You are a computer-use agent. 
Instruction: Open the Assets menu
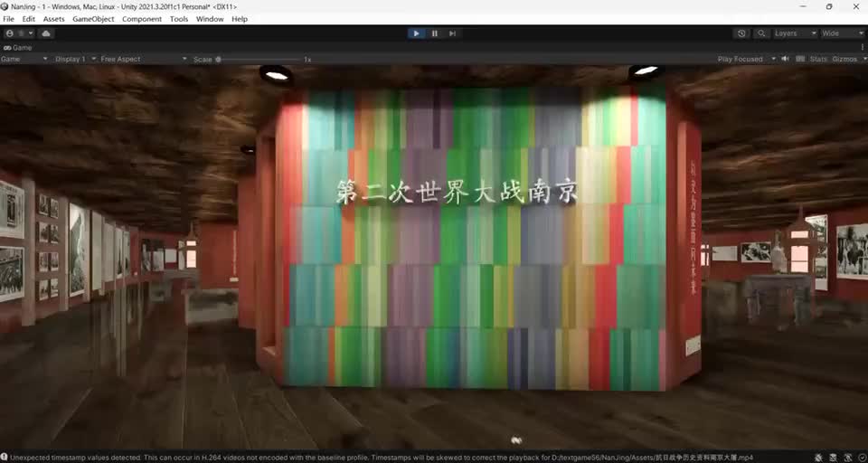tap(53, 19)
